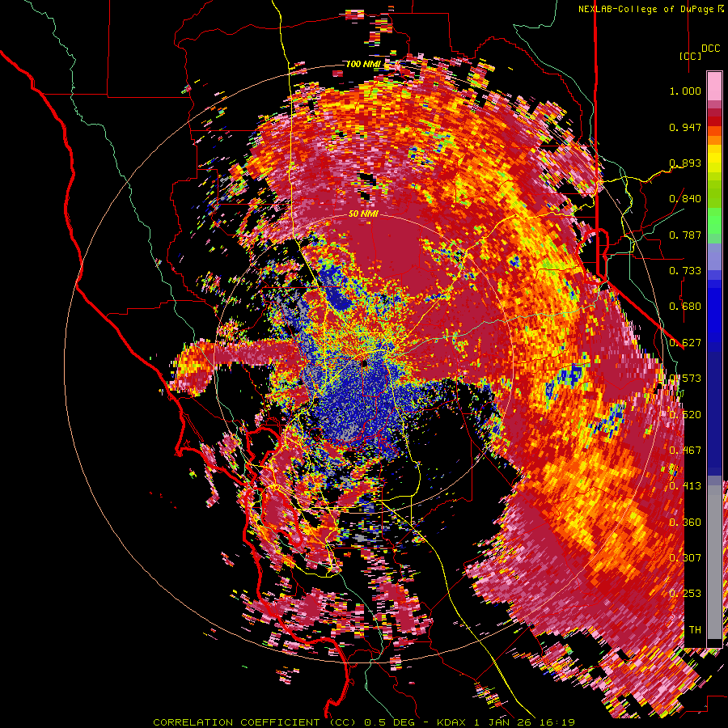Pick the bright green swatch in the color bar

[x=714, y=221]
